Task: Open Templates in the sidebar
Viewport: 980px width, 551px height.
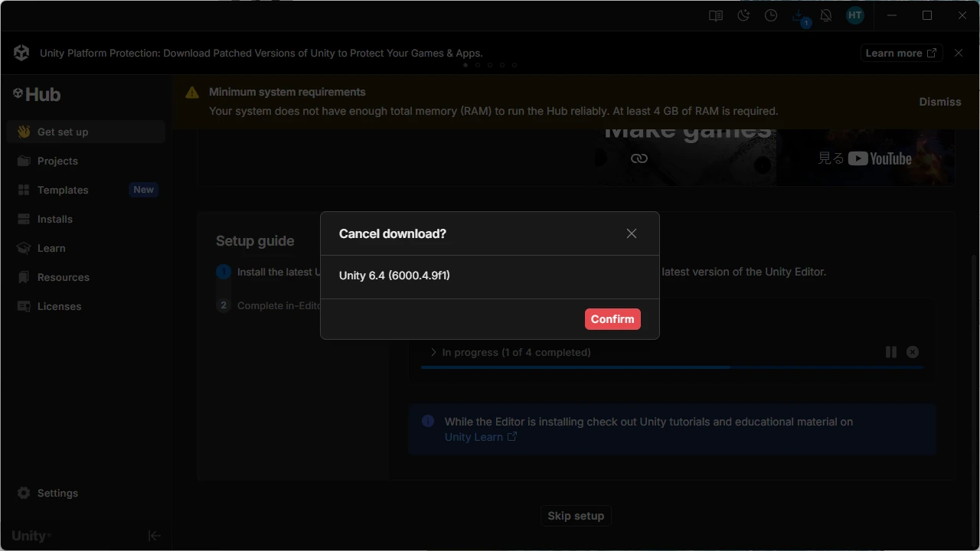Action: point(86,190)
